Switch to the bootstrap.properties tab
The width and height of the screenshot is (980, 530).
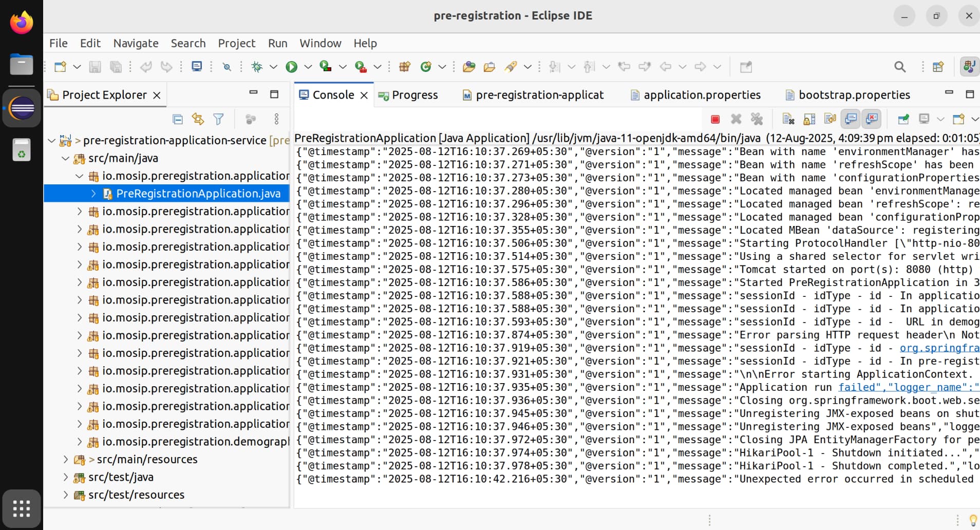[x=848, y=95]
